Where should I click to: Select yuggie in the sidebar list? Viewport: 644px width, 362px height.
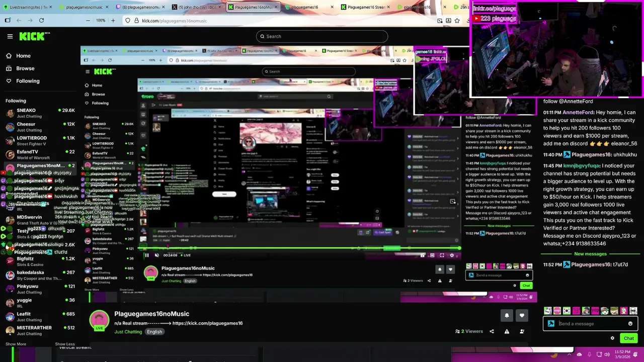[40, 303]
